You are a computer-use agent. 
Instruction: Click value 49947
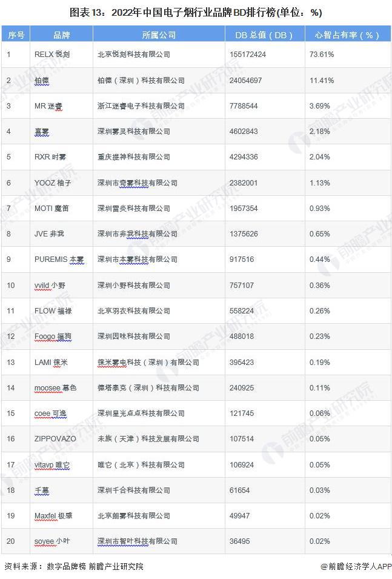(x=239, y=516)
